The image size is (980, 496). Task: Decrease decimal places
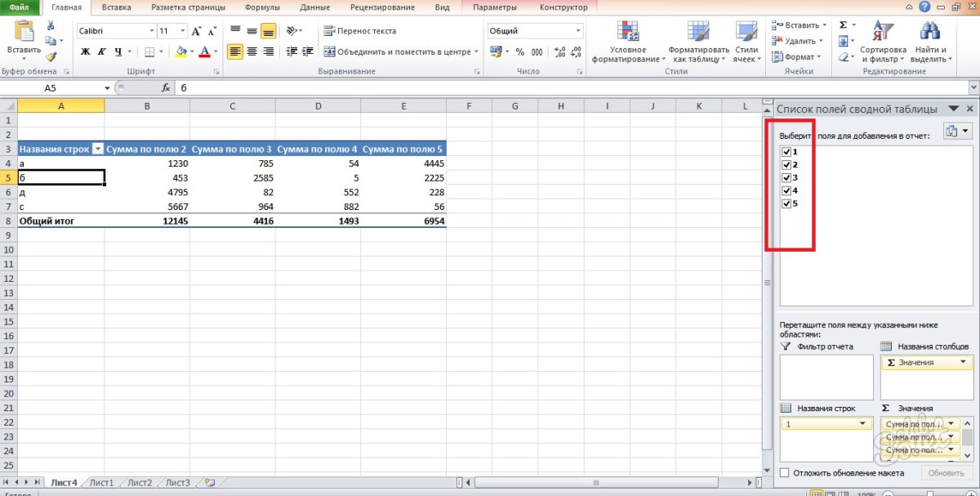tap(577, 51)
